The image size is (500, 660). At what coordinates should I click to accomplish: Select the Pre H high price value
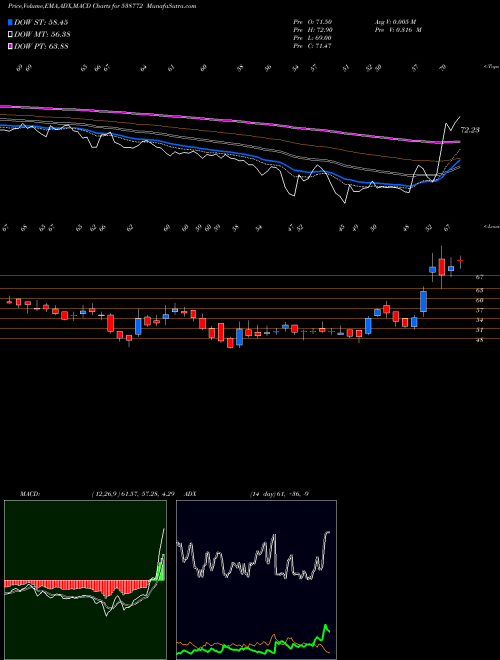pos(313,29)
